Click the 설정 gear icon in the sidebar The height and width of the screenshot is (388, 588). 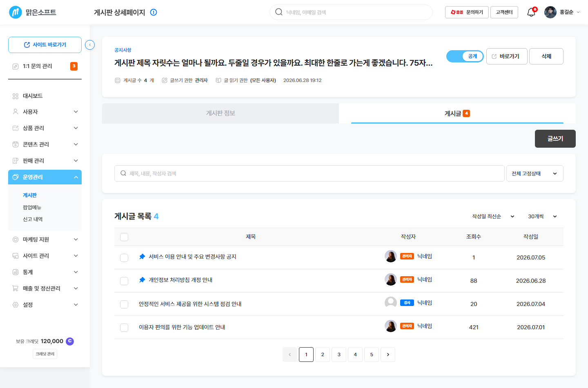click(16, 305)
